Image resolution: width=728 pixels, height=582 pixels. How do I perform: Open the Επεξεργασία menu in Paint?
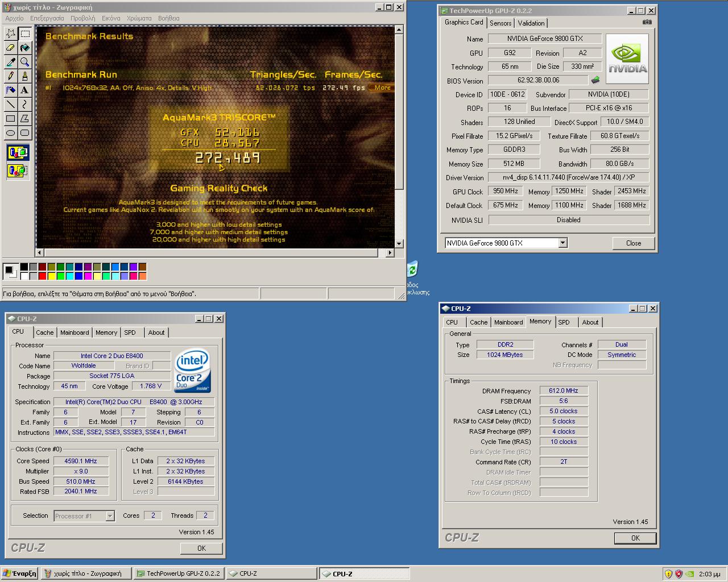tap(47, 18)
